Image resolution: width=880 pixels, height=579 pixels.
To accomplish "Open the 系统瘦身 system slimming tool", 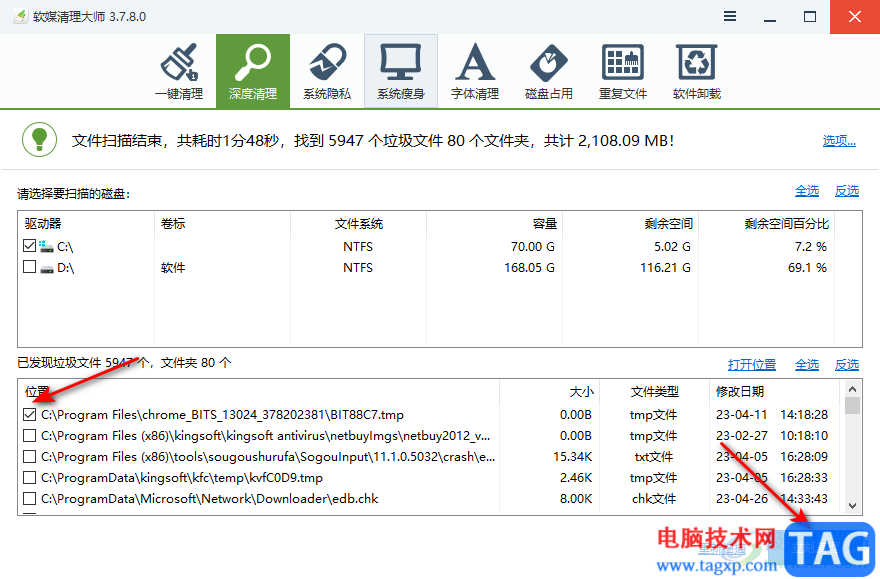I will (401, 71).
